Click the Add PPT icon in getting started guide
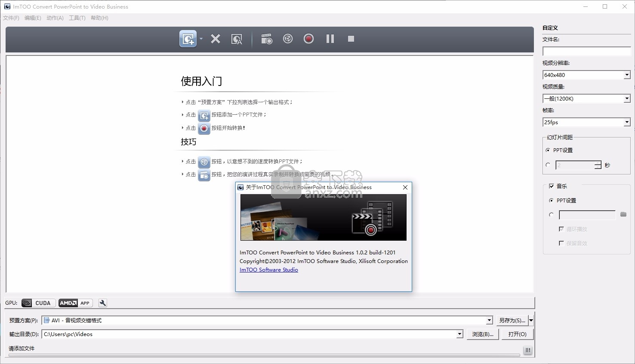635x364 pixels. click(x=204, y=115)
